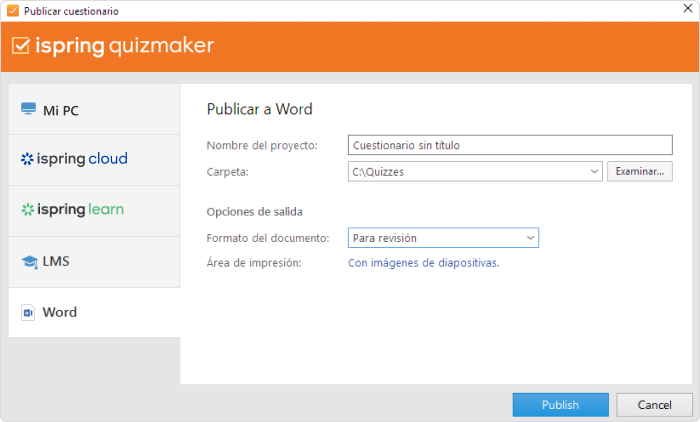This screenshot has width=700, height=422.
Task: Click the Examinar browse button
Action: (x=639, y=171)
